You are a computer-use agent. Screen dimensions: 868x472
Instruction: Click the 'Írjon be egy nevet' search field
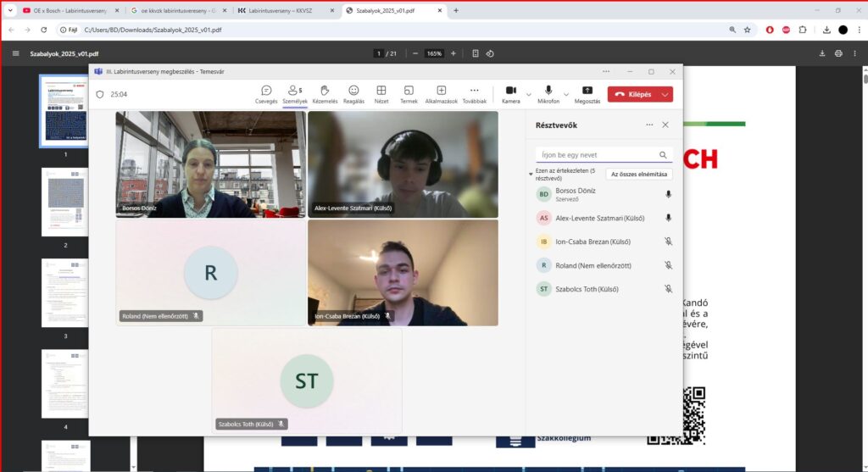[x=598, y=155]
